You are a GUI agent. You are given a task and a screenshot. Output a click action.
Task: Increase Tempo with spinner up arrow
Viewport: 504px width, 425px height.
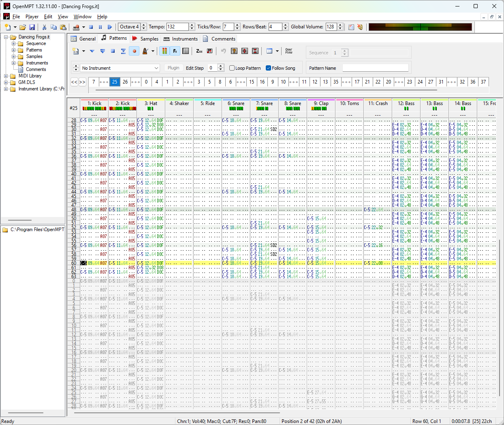tap(192, 25)
